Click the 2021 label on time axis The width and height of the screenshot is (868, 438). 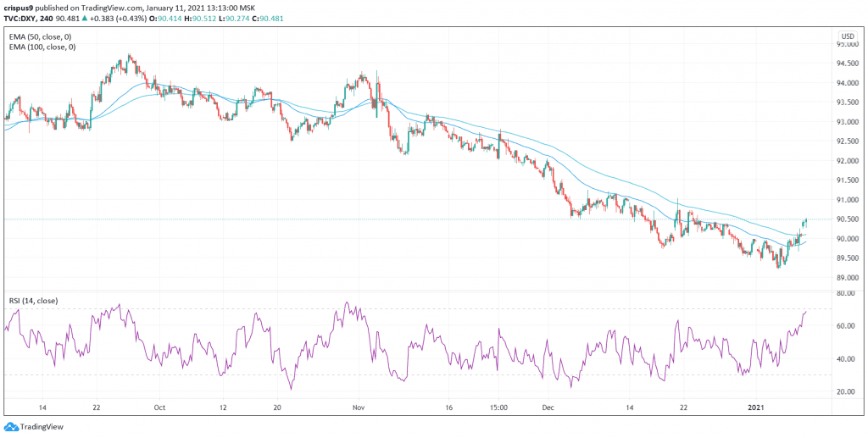pos(755,408)
